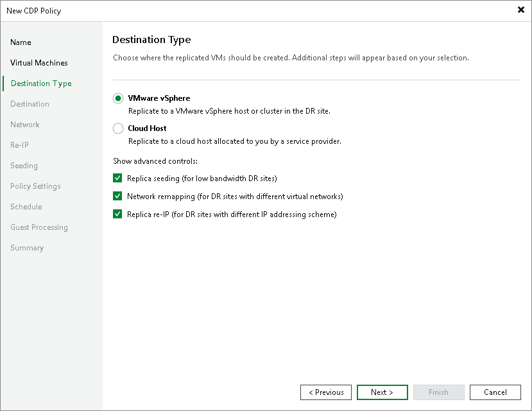
Task: Uncheck Replica seeding checkbox
Action: pyautogui.click(x=117, y=178)
